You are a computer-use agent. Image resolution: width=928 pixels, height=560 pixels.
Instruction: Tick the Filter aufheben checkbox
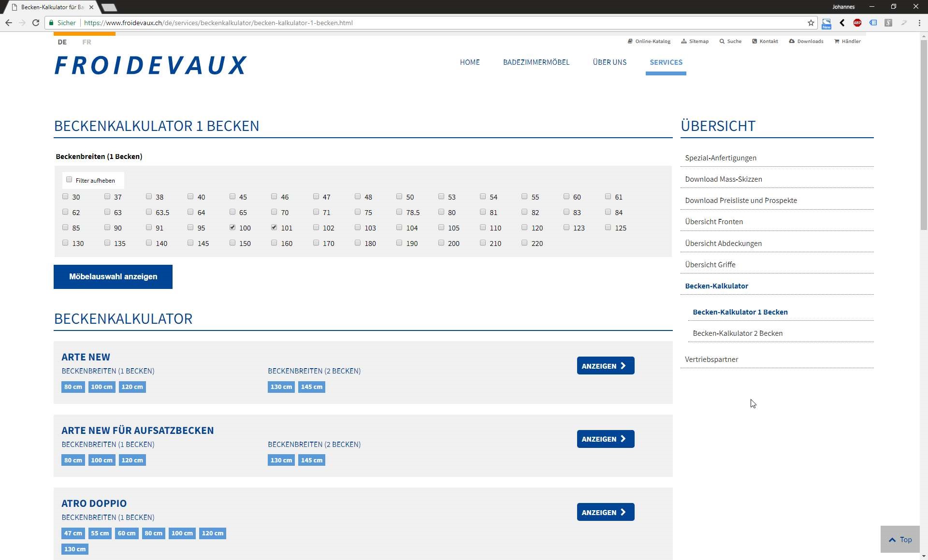(x=69, y=180)
